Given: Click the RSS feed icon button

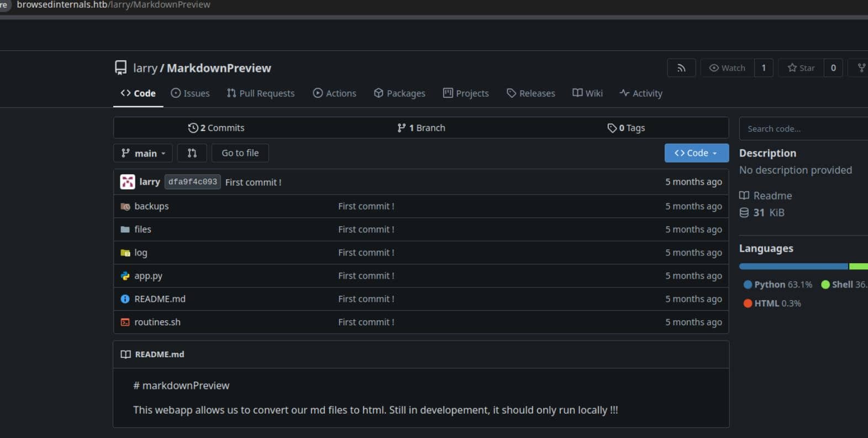Looking at the screenshot, I should pos(681,68).
